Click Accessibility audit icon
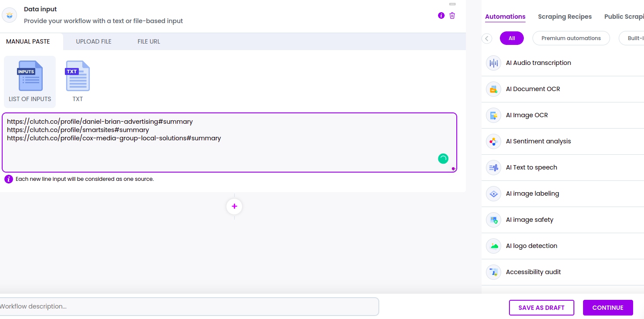Screen dimensions: 644x319 pyautogui.click(x=494, y=272)
